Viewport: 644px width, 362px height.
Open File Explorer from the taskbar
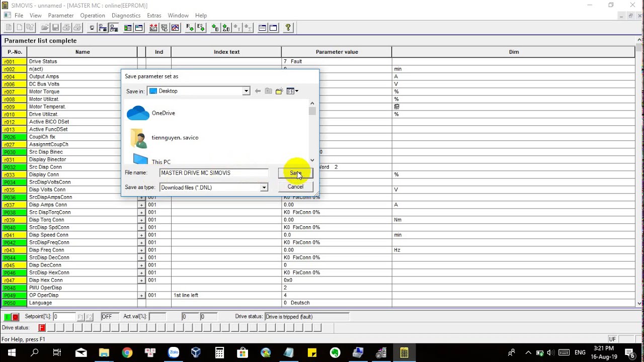pyautogui.click(x=104, y=352)
